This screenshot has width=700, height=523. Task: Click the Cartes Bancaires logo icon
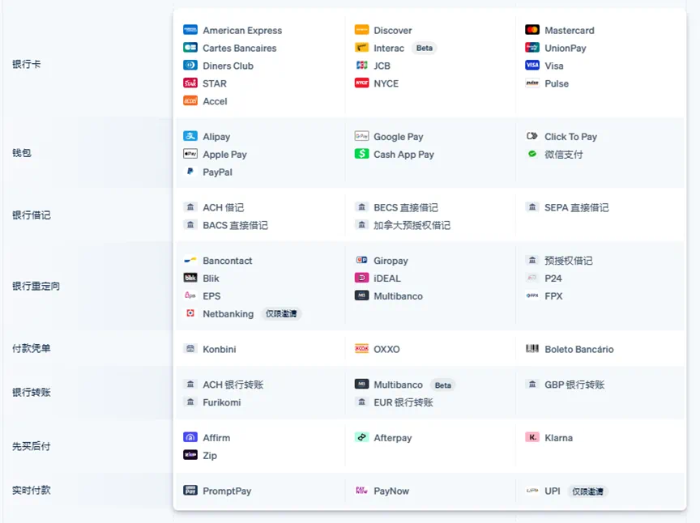(190, 48)
